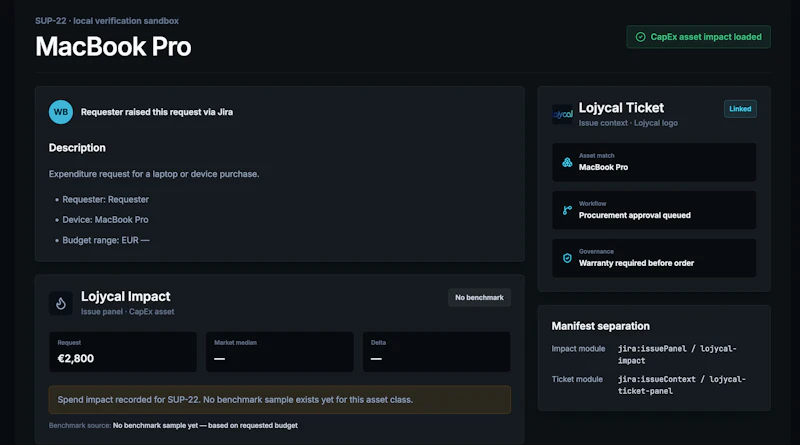Image resolution: width=800 pixels, height=445 pixels.
Task: Click the SUP-22 local verification sandbox breadcrumb
Action: [107, 21]
